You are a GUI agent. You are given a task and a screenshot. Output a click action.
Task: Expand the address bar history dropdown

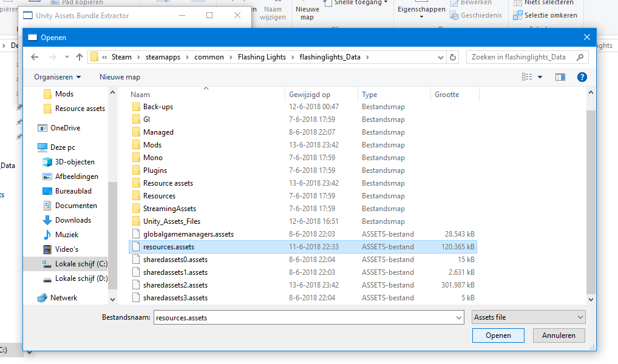(x=440, y=58)
